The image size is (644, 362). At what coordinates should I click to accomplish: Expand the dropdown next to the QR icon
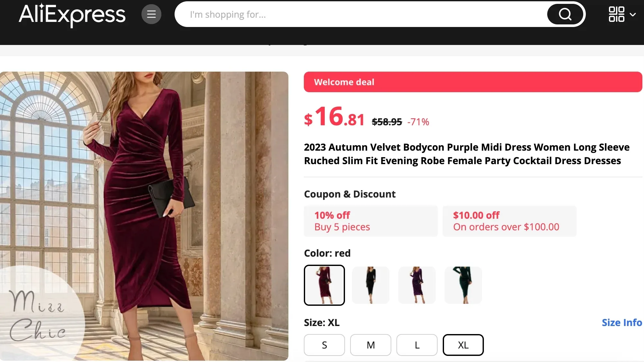pos(633,14)
